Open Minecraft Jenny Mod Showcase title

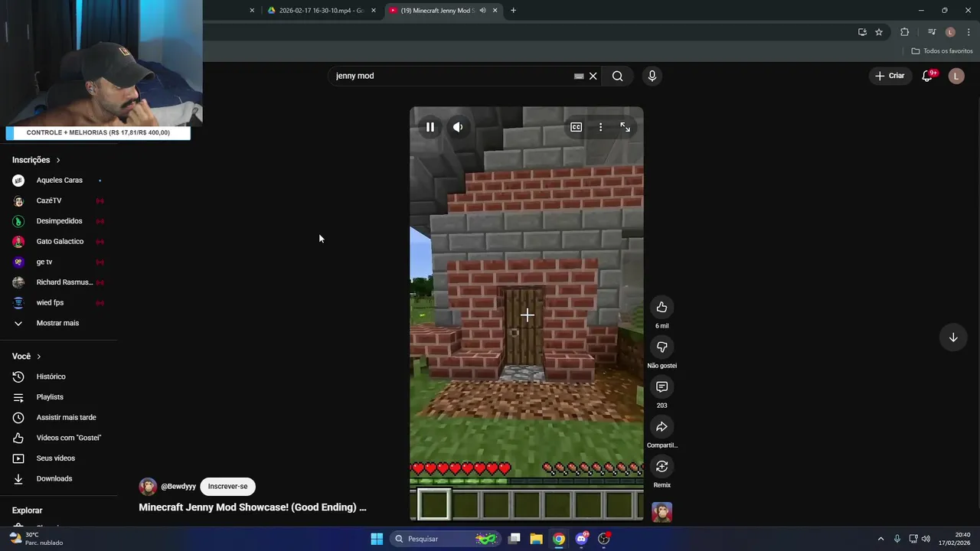[253, 507]
